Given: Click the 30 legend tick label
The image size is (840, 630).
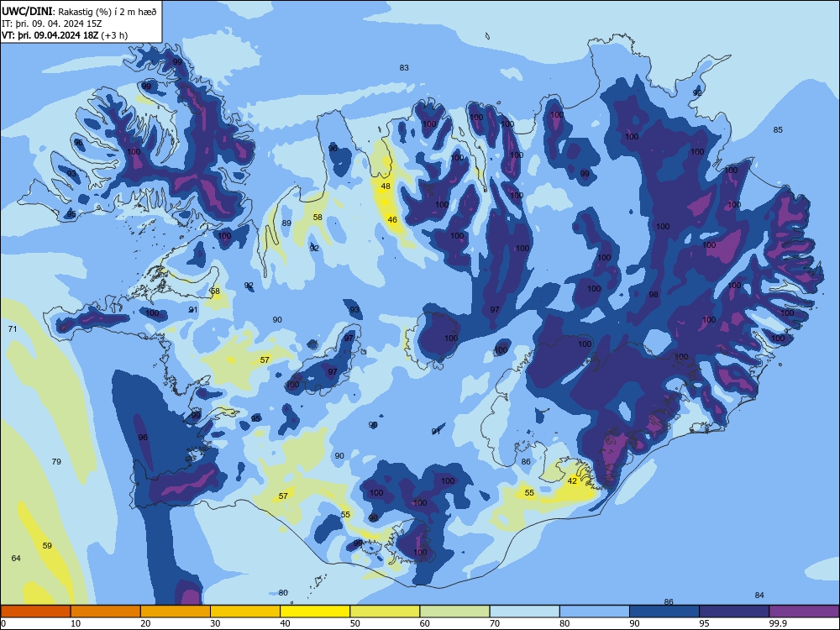Looking at the screenshot, I should coord(215,623).
